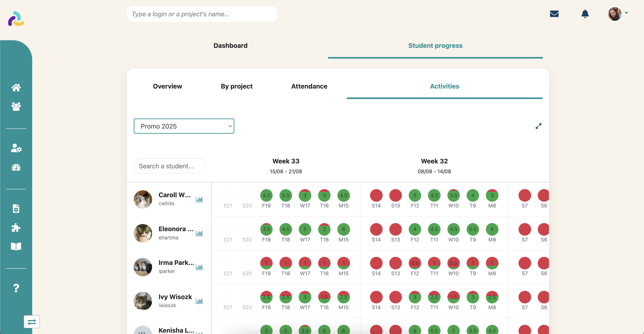Open the help question mark icon
This screenshot has width=644, height=334.
[x=16, y=288]
